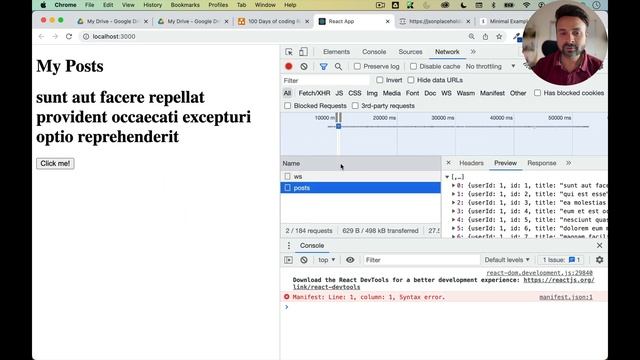The width and height of the screenshot is (640, 360).
Task: Open the Bookmarks menu
Action: coord(185,5)
